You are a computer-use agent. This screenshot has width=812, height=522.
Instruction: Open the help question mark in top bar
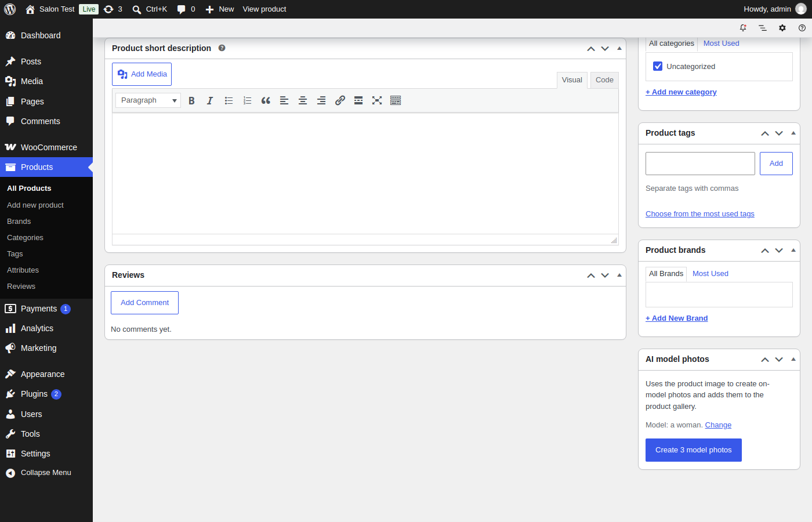coord(802,28)
